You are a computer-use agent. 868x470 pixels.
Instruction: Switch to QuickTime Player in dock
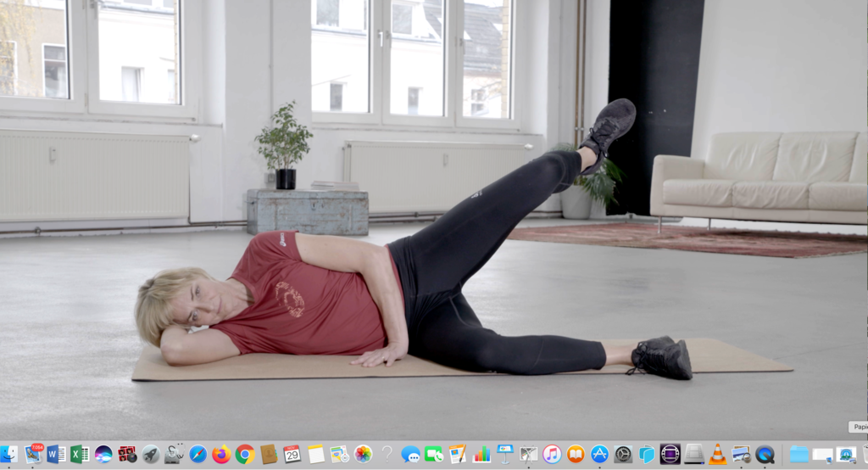[765, 454]
